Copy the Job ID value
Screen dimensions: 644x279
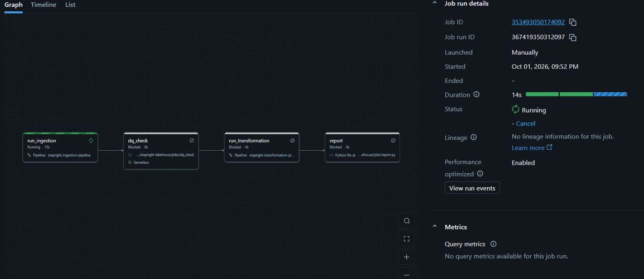573,23
